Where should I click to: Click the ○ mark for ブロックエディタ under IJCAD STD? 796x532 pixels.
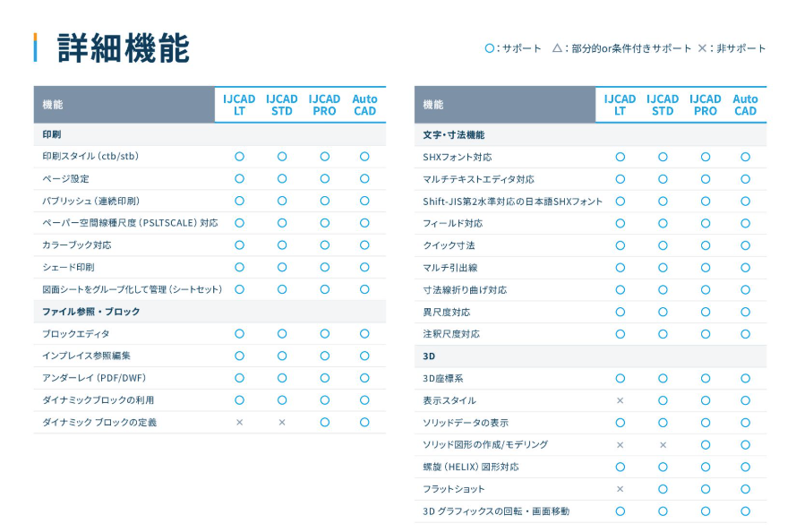(282, 333)
